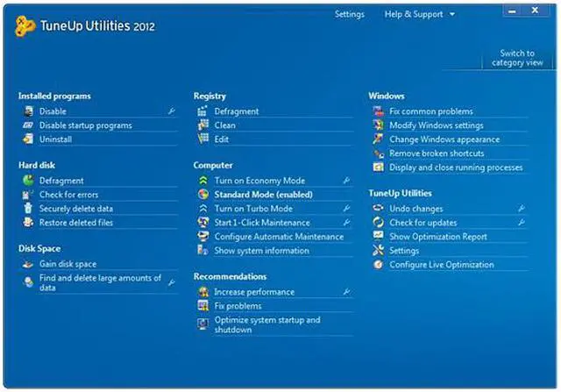Click the Disable programs icon
Image resolution: width=561 pixels, height=392 pixels.
pyautogui.click(x=28, y=111)
